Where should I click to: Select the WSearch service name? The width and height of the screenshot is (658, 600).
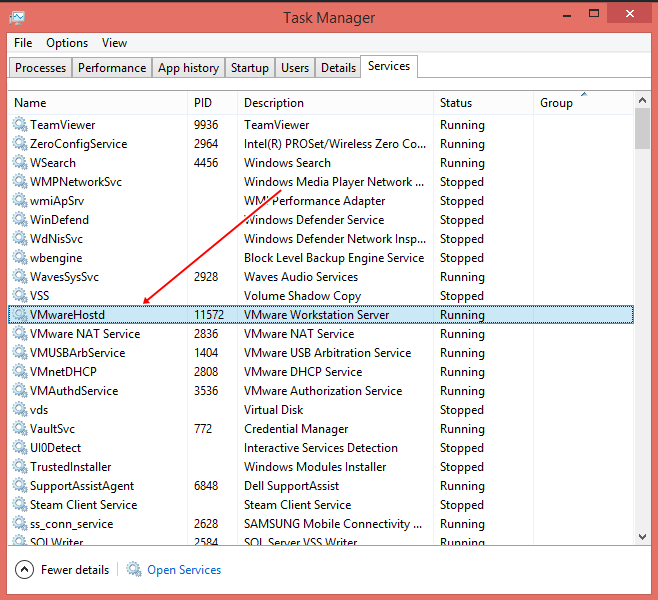coord(53,162)
